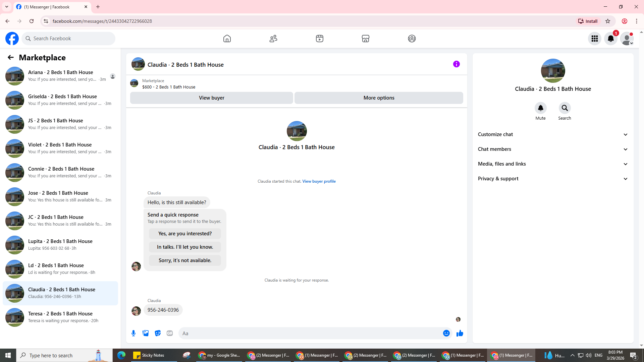Open JC 2 Beds 1 Bath House chat

pos(60,221)
